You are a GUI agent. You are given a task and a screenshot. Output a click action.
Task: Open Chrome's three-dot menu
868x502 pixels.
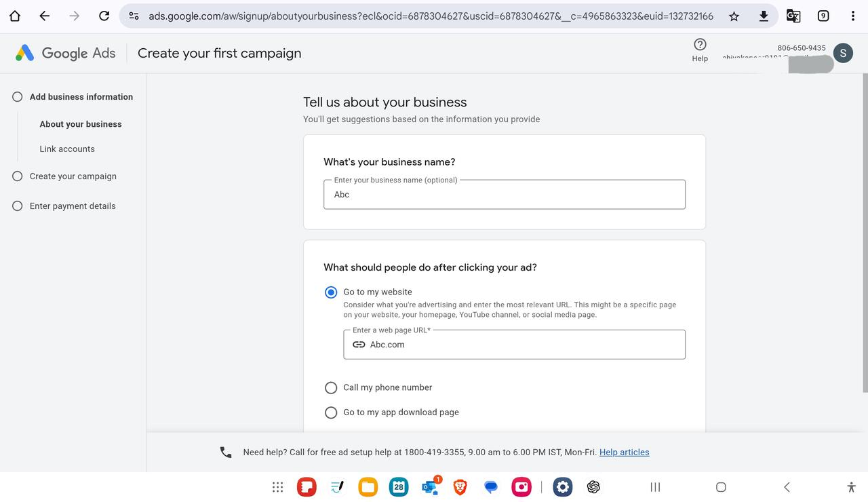click(x=852, y=15)
